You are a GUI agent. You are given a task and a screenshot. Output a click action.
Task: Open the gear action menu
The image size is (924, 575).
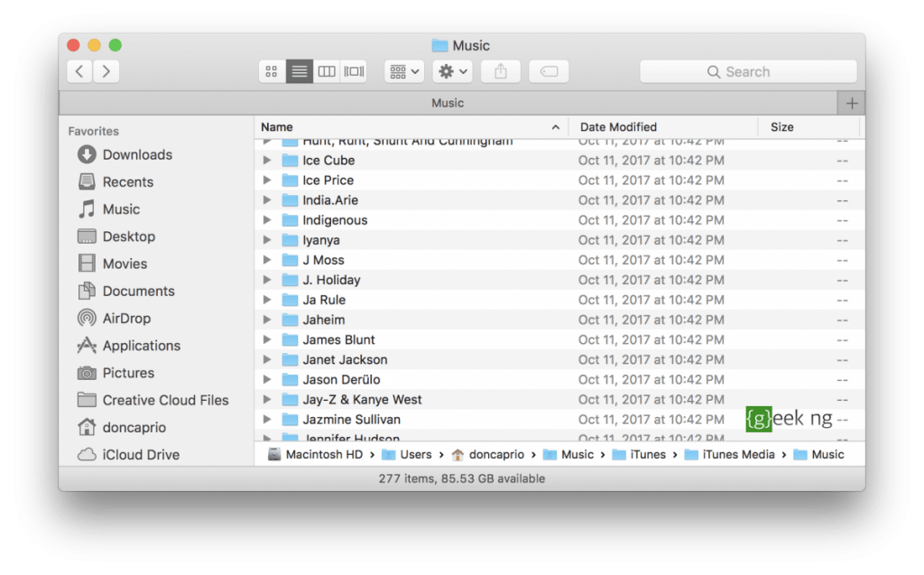(x=453, y=71)
